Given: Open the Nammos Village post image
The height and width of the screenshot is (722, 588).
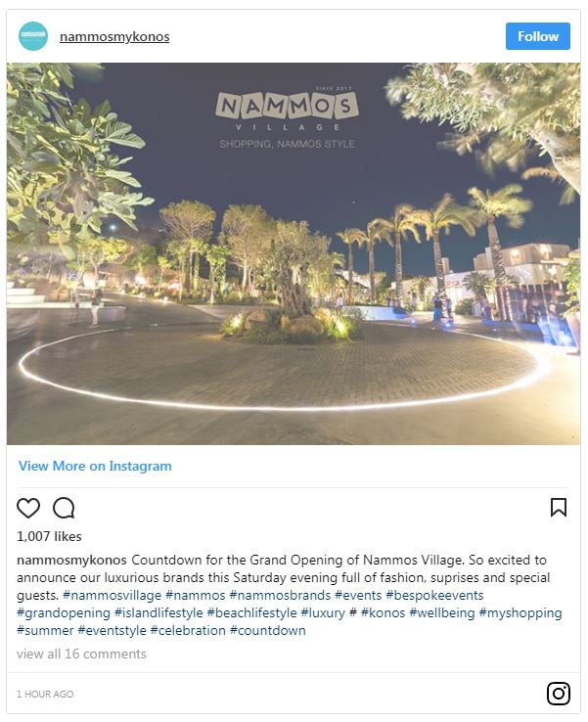Looking at the screenshot, I should (294, 253).
